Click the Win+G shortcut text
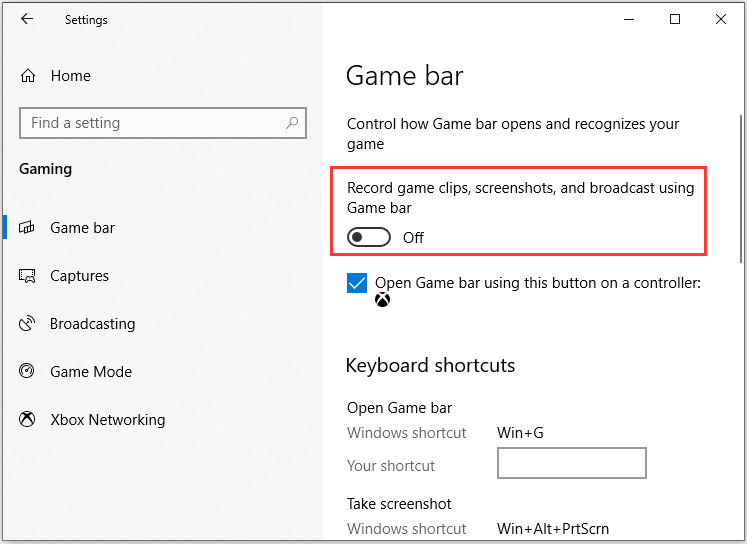The height and width of the screenshot is (544, 747). (x=520, y=433)
